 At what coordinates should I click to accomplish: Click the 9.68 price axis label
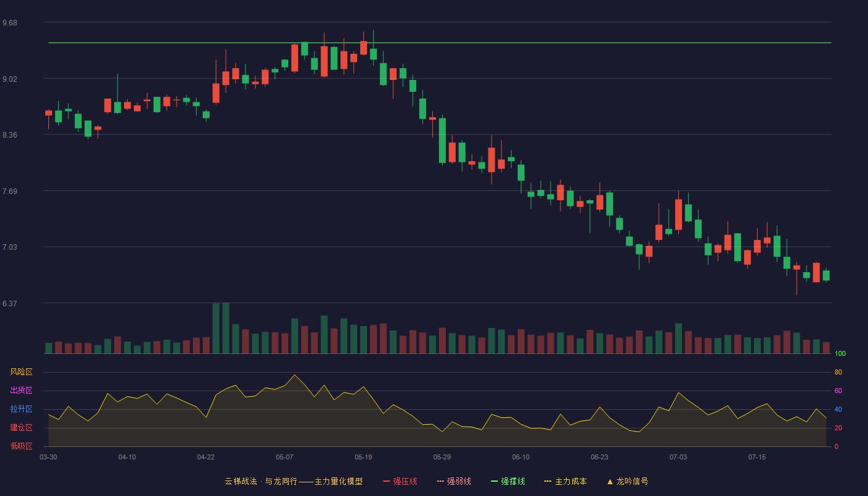coord(10,23)
